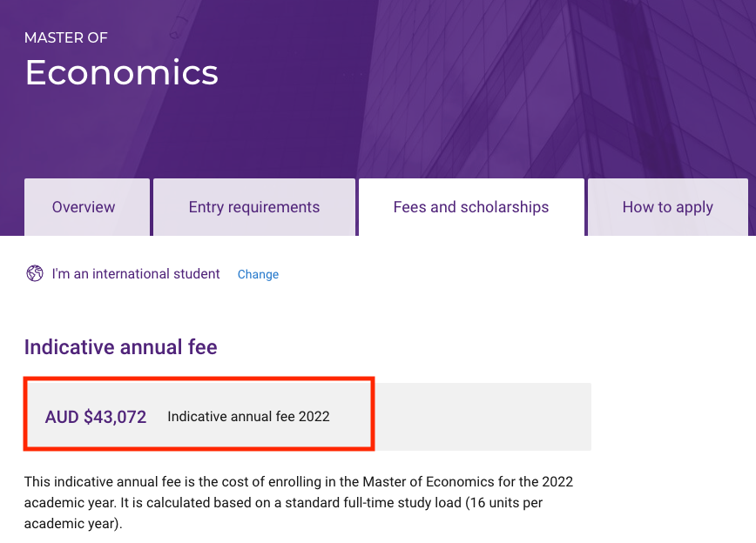
Task: Click the Economics page title
Action: (121, 72)
